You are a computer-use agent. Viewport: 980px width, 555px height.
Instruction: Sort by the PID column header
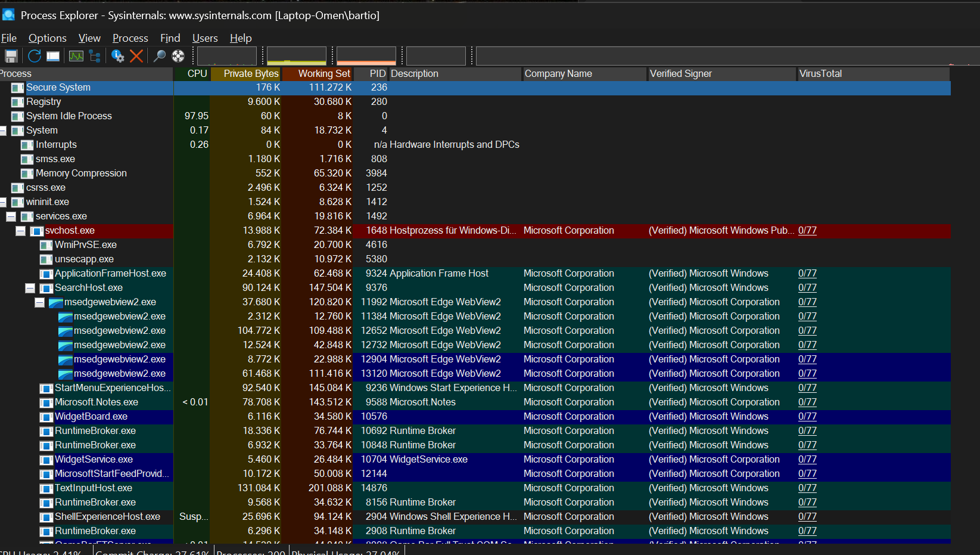point(371,74)
